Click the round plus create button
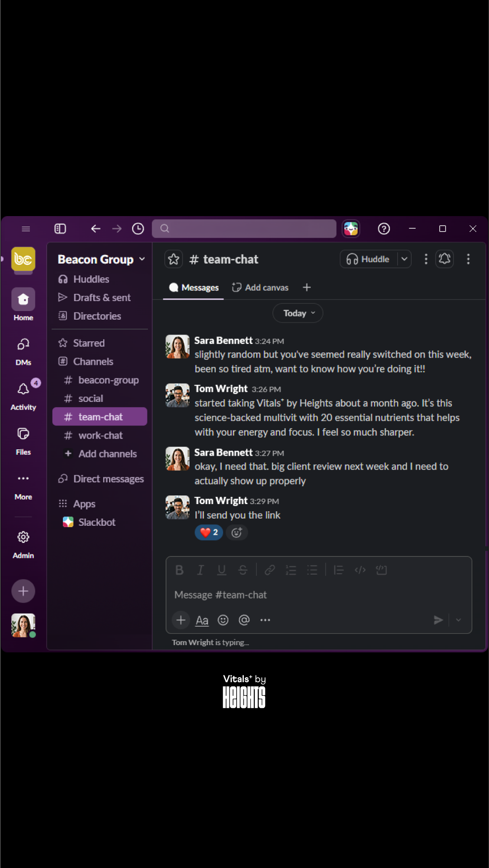The image size is (489, 868). click(x=23, y=591)
